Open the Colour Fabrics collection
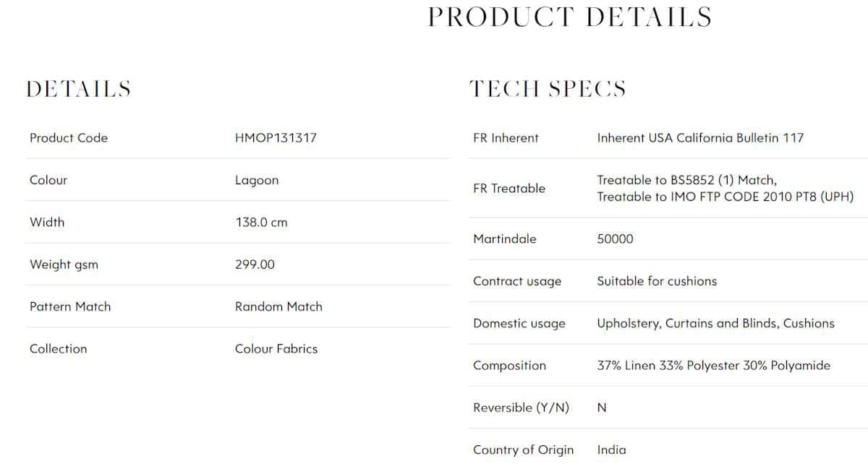Image resolution: width=868 pixels, height=469 pixels. (276, 348)
